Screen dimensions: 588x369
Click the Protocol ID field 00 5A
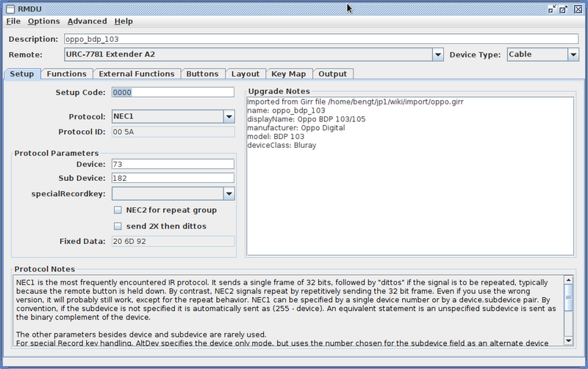click(173, 132)
